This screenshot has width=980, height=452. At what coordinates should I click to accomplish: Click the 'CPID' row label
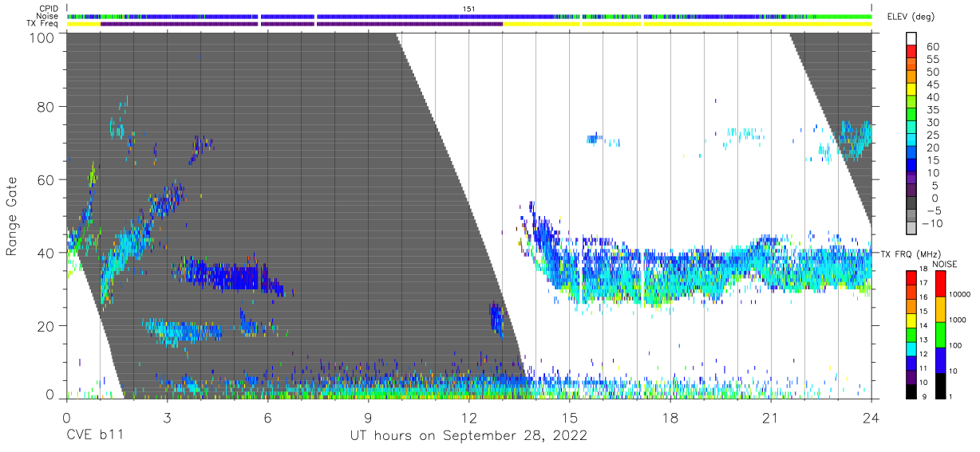[48, 9]
